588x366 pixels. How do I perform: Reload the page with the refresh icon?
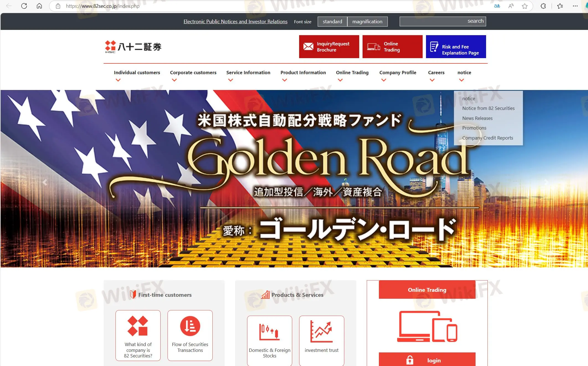click(x=24, y=6)
